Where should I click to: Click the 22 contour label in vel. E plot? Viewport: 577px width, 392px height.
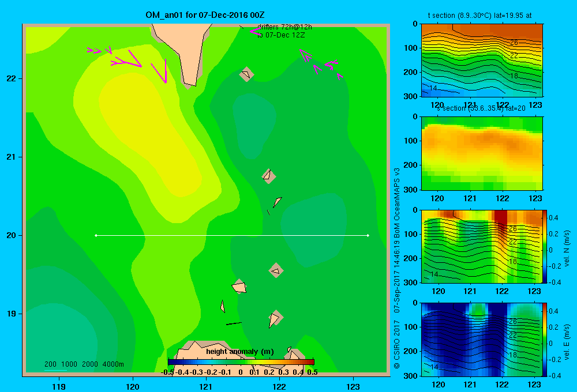(x=513, y=336)
